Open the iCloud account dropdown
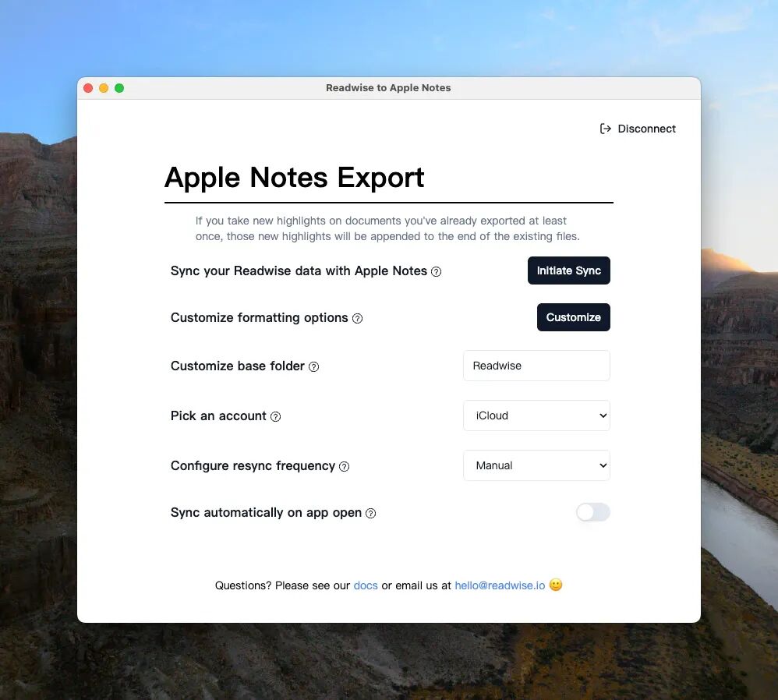 [536, 415]
